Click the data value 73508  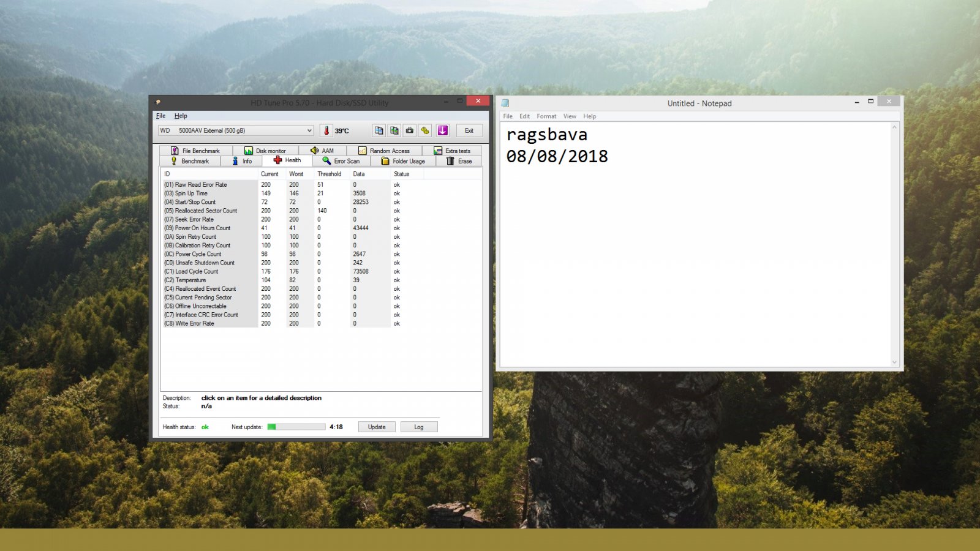point(361,271)
